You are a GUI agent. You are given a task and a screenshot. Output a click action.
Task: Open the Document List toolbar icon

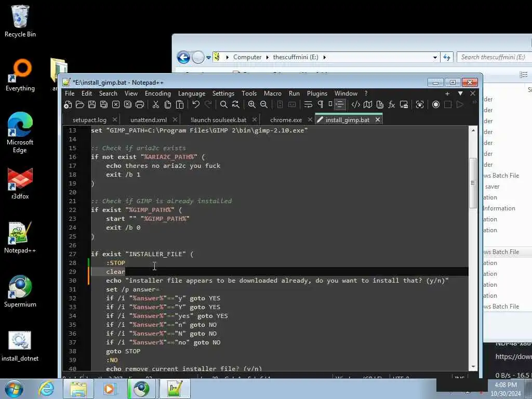tap(380, 105)
